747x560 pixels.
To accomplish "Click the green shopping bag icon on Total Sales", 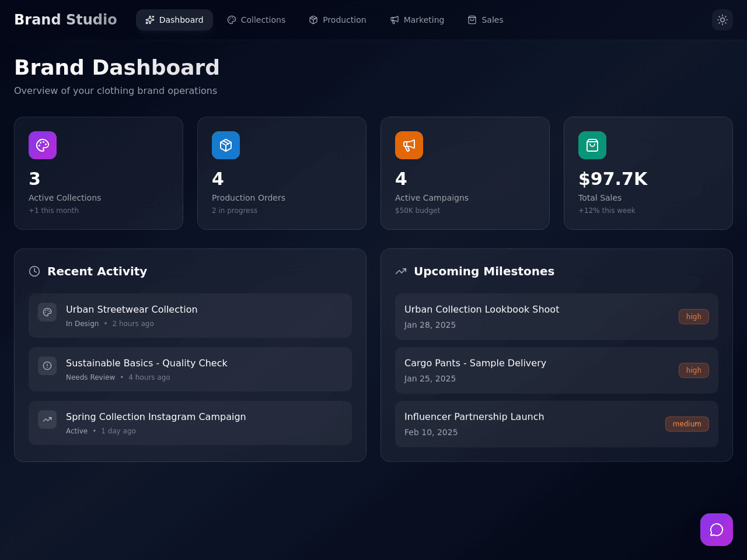I will click(x=592, y=145).
